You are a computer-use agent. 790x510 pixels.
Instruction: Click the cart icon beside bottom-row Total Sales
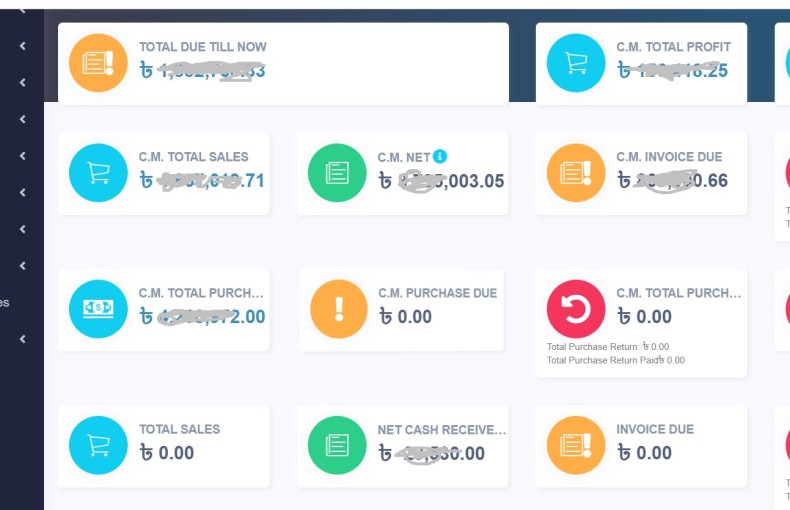coord(98,445)
